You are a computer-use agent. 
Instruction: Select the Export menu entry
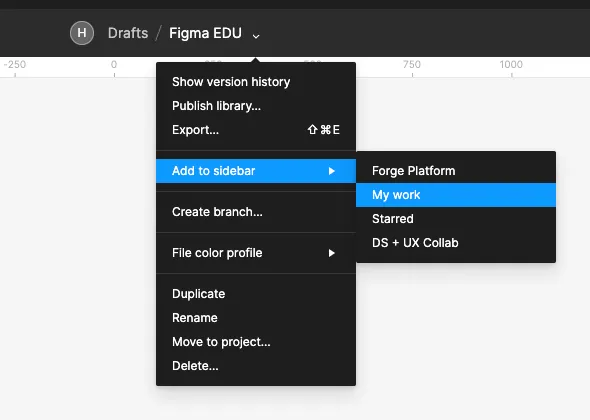[x=256, y=130]
